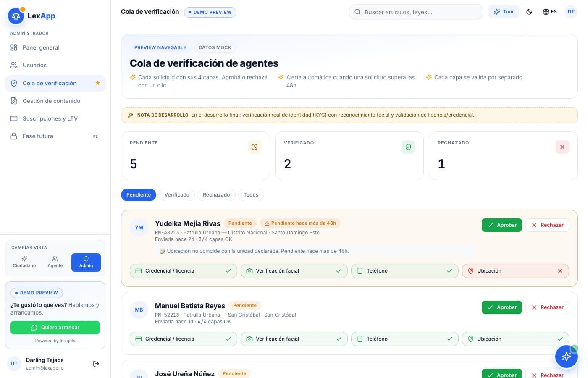Image resolution: width=588 pixels, height=378 pixels.
Task: Click Manuel's Ubicación chip
Action: coord(515,339)
